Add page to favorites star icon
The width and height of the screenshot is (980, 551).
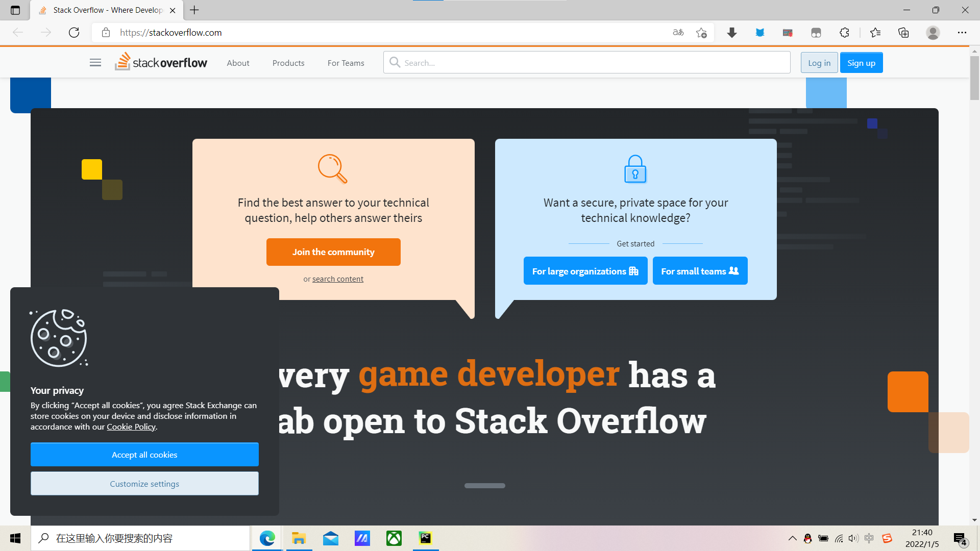[701, 33]
